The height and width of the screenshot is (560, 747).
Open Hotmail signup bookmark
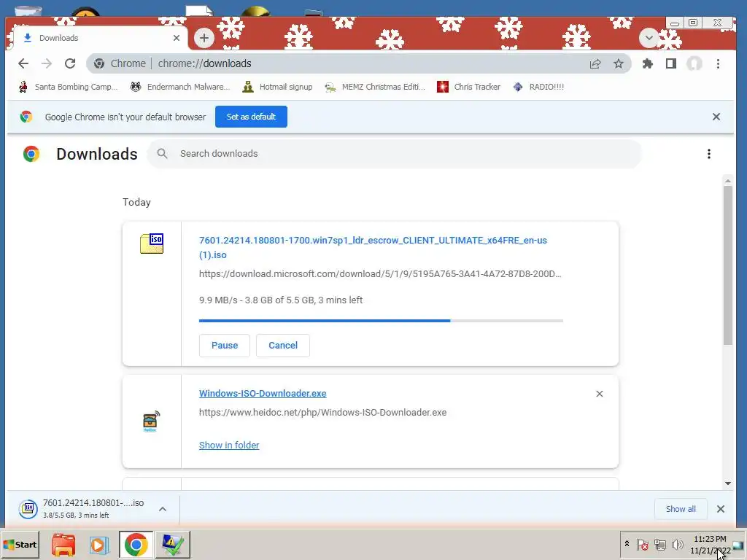coord(278,87)
